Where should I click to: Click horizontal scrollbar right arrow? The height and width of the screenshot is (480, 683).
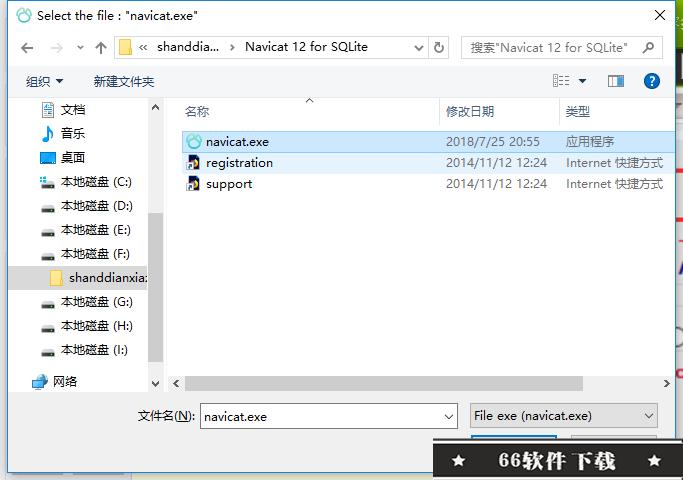point(666,384)
